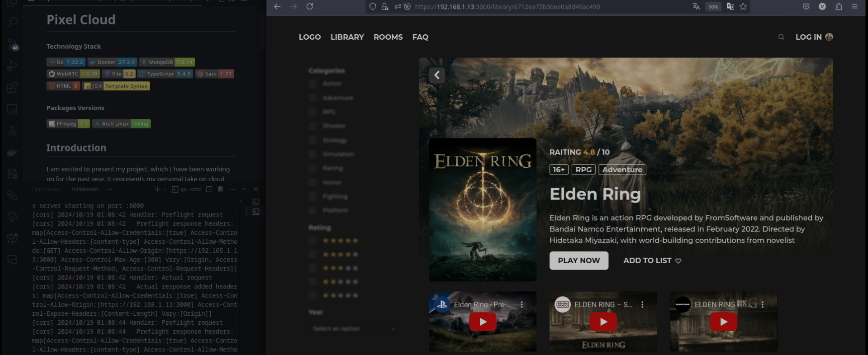Open the permissions settings icon in address bar
Image resolution: width=868 pixels, height=355 pixels.
398,6
